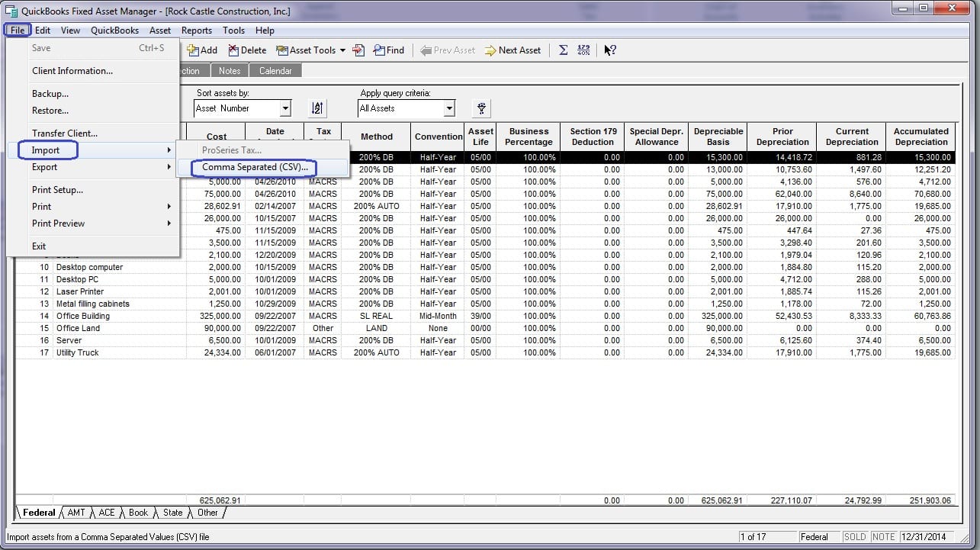Select the ACE basis tab
This screenshot has height=550, width=980.
point(107,513)
